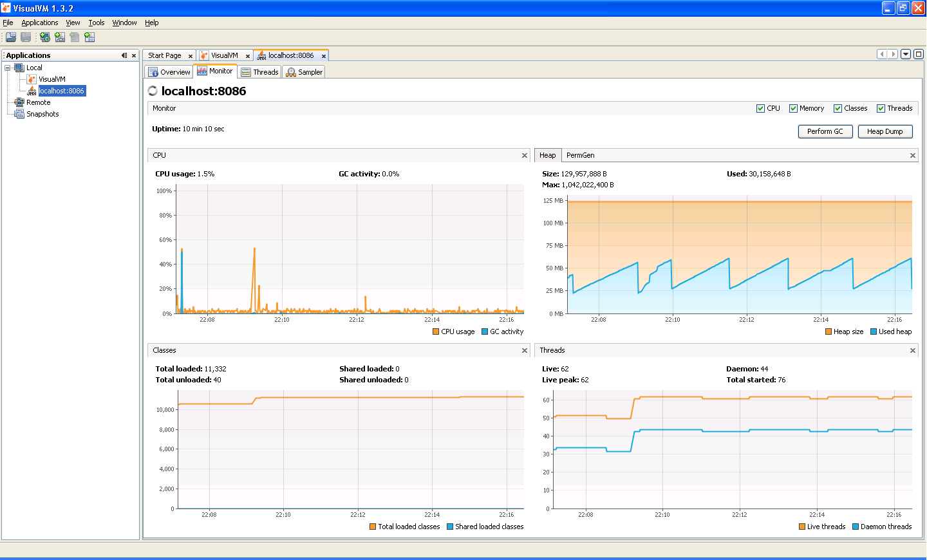Open the Help menu
The image size is (927, 560).
151,23
